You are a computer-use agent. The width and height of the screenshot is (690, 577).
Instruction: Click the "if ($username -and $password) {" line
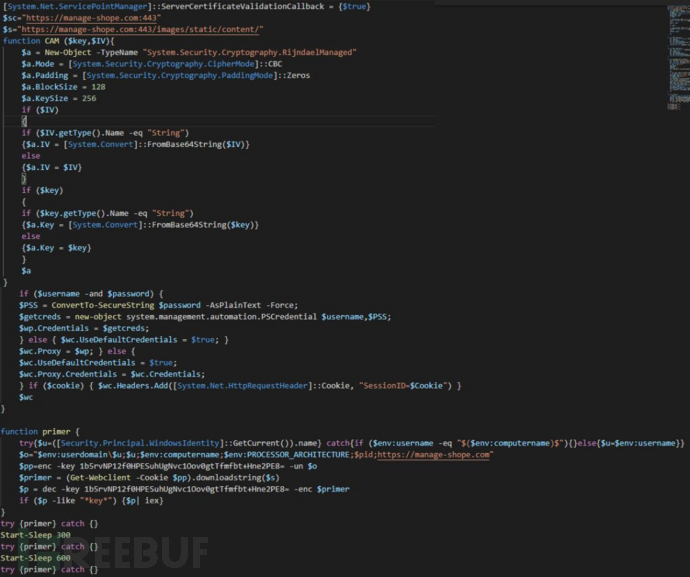[x=91, y=294]
